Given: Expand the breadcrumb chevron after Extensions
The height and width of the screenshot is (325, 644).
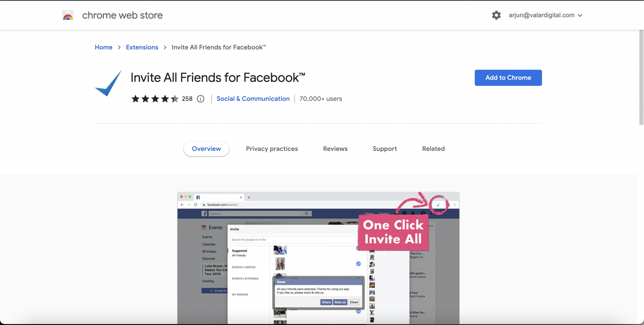Looking at the screenshot, I should tap(165, 47).
